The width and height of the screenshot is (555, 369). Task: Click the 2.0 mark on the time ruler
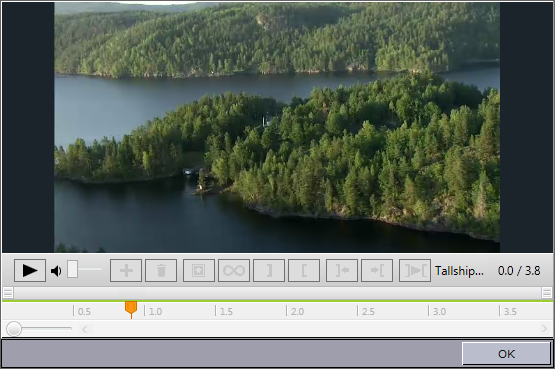(297, 312)
